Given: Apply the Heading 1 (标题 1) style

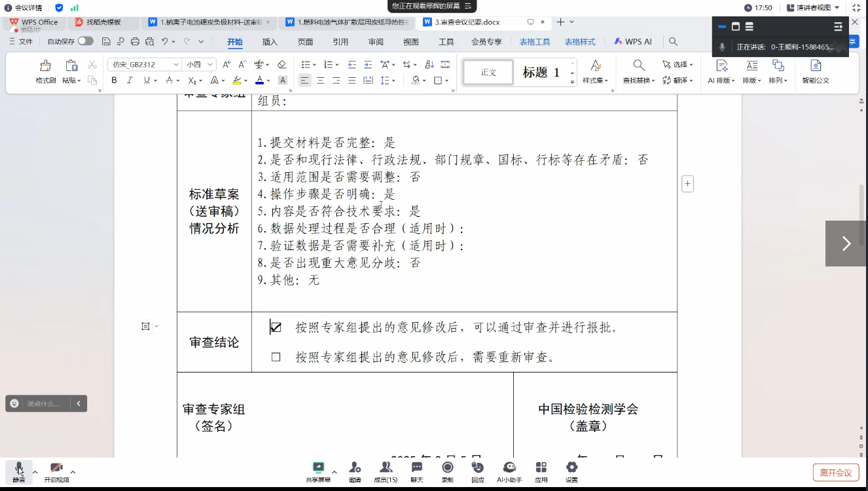Looking at the screenshot, I should (x=541, y=73).
